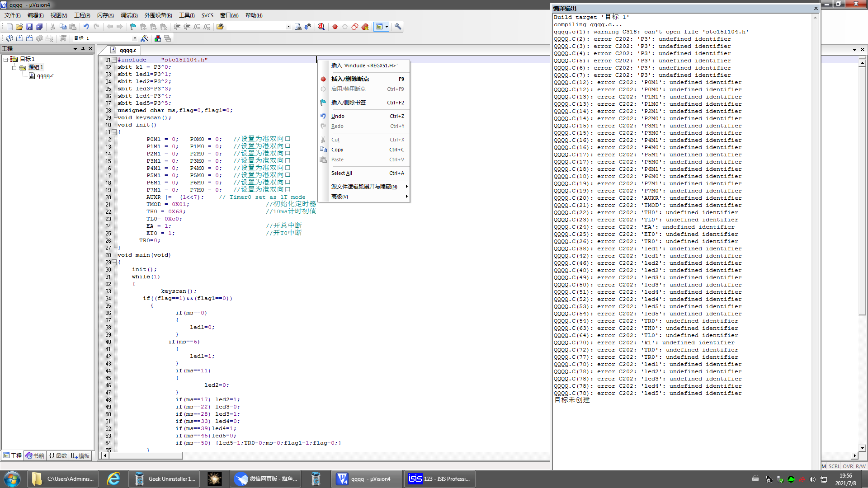Click the OVR field in the status bar
The image size is (868, 488).
(x=848, y=466)
